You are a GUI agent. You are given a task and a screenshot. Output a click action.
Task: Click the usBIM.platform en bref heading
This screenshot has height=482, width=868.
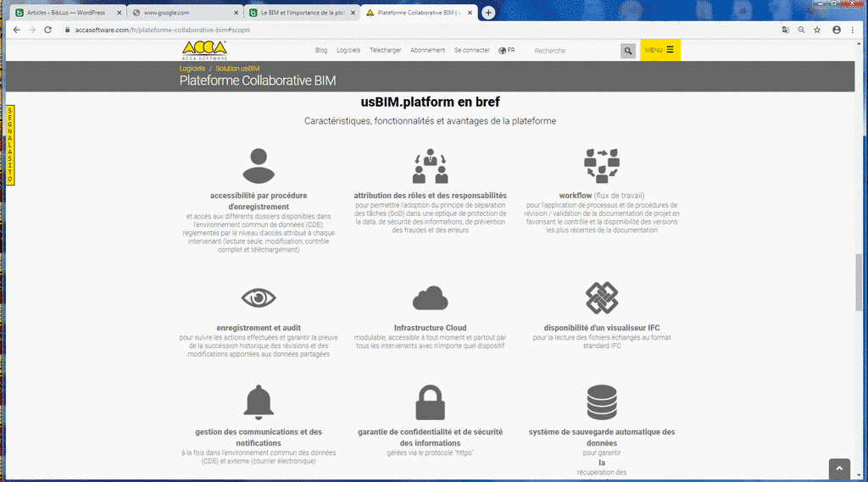[x=430, y=102]
